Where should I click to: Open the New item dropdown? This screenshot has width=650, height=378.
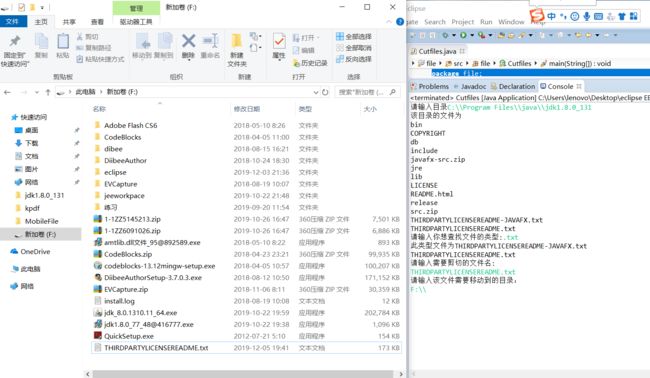pos(255,36)
